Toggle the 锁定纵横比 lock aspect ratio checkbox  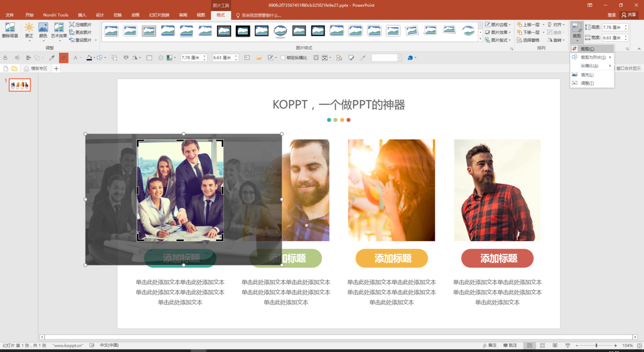(283, 58)
